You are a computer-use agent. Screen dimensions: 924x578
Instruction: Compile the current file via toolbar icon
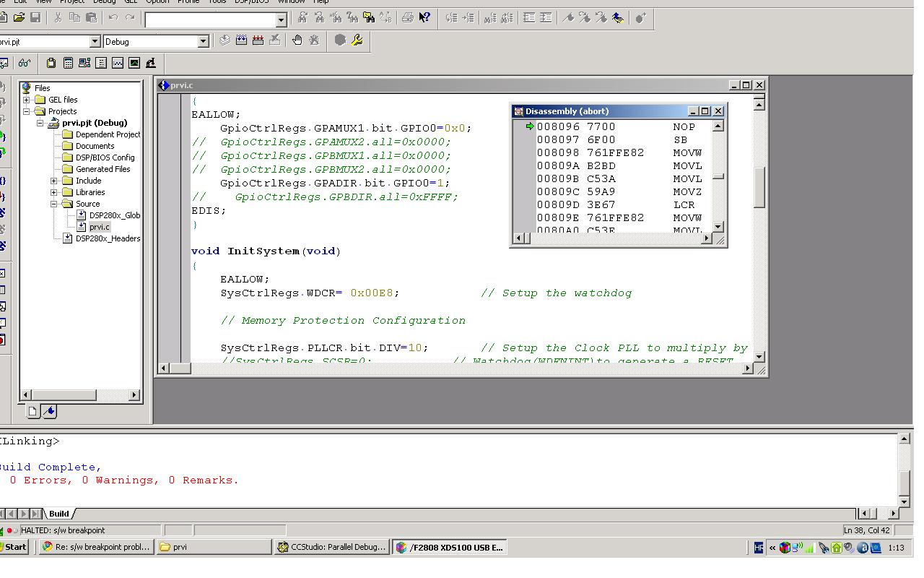click(x=225, y=41)
